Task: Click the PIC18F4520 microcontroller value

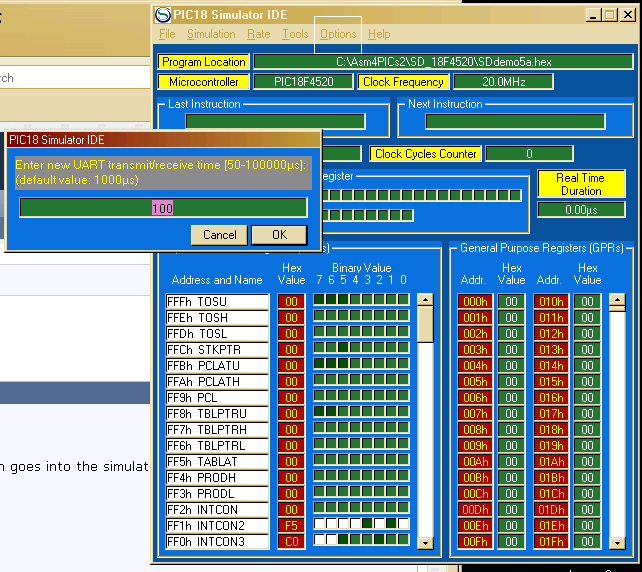Action: click(x=303, y=82)
